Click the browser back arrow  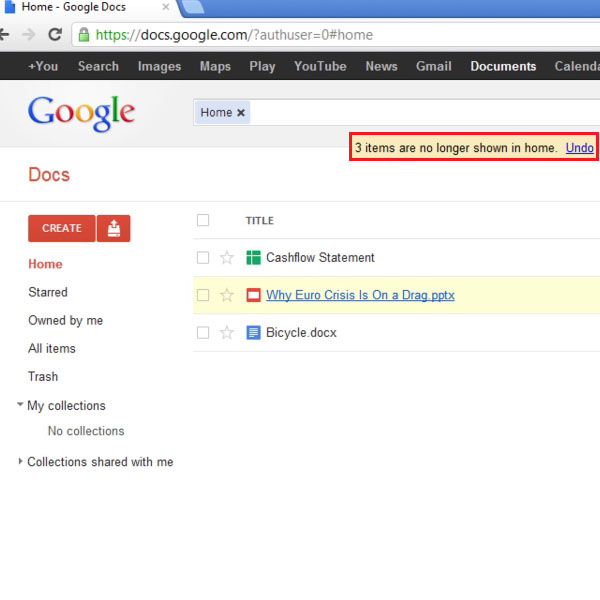pyautogui.click(x=4, y=34)
